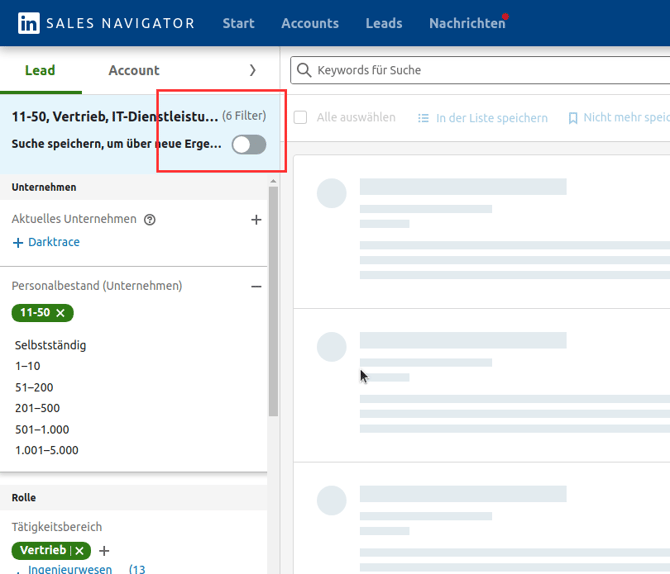Image resolution: width=670 pixels, height=574 pixels.
Task: Select the 51–200 headcount option
Action: click(x=34, y=387)
